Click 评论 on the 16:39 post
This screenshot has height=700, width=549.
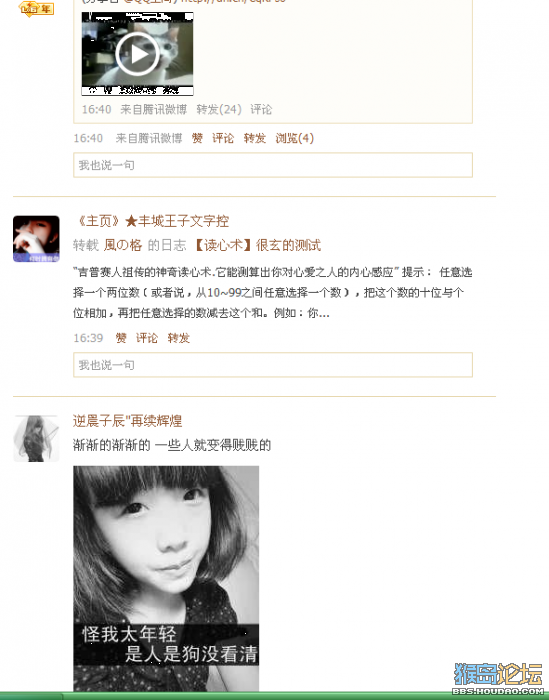147,338
